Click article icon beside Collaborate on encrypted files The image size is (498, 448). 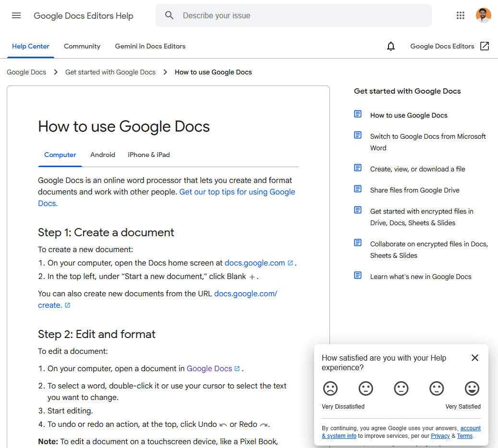pyautogui.click(x=358, y=242)
